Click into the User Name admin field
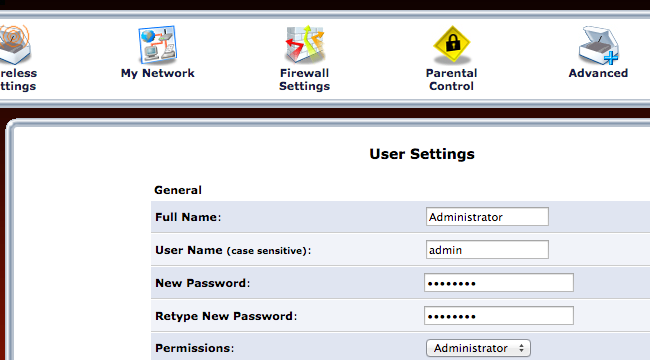 [487, 250]
